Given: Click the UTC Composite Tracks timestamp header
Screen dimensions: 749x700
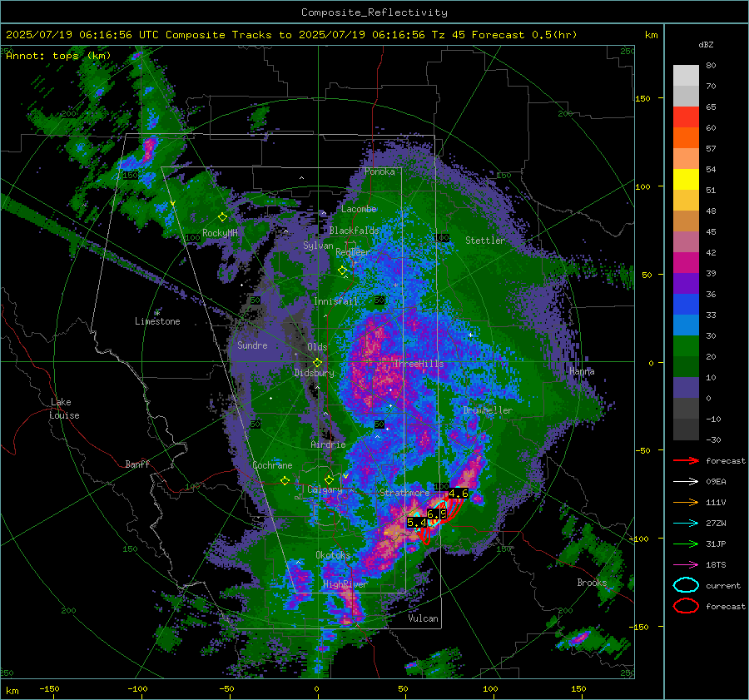Looking at the screenshot, I should (291, 35).
